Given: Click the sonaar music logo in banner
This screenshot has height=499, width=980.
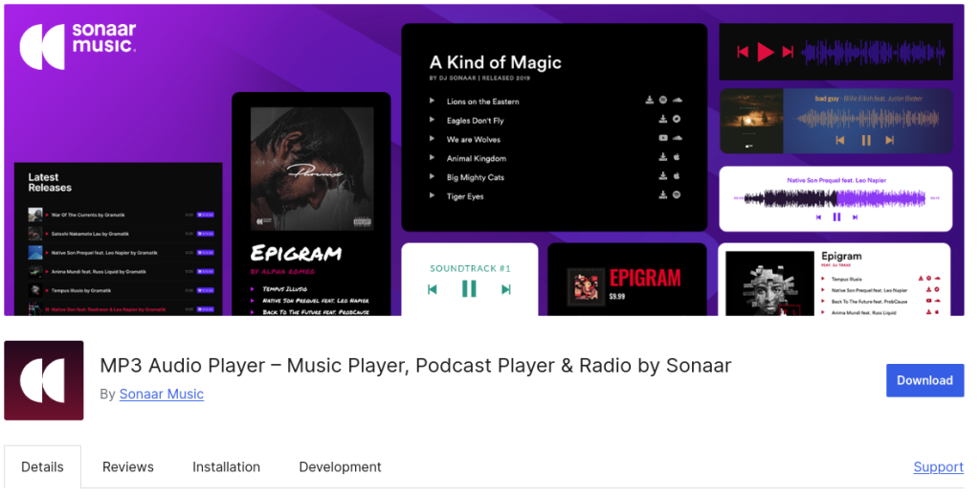Looking at the screenshot, I should pyautogui.click(x=78, y=46).
